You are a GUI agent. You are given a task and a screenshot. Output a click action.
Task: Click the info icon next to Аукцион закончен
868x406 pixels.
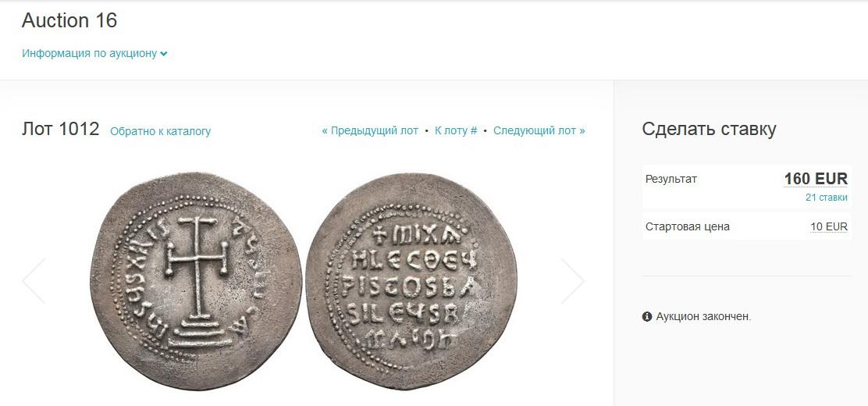[x=647, y=317]
